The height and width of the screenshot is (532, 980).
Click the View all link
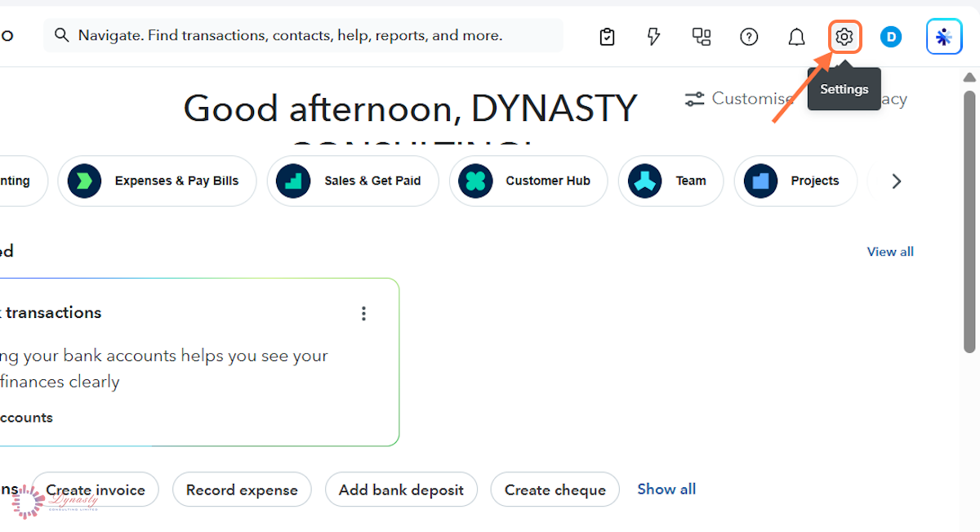[x=890, y=252]
